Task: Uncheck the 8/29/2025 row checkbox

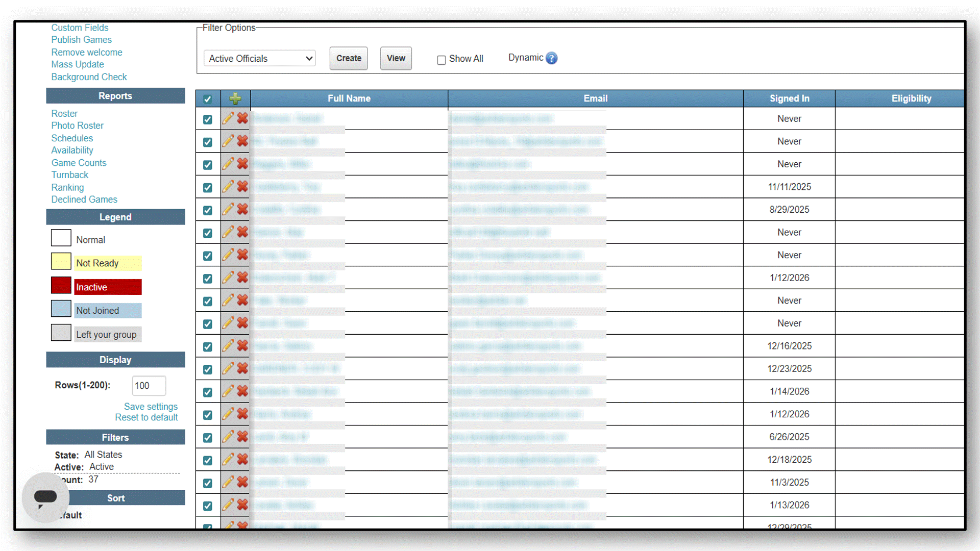Action: tap(208, 210)
